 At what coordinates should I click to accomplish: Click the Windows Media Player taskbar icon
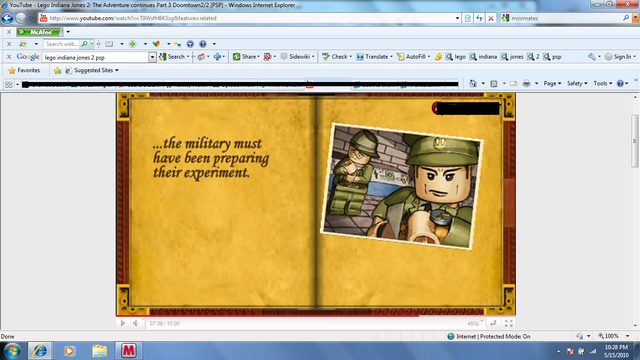[x=69, y=351]
